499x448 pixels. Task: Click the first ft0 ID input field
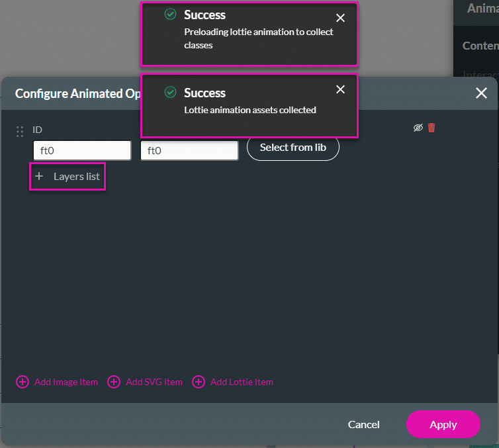click(x=82, y=150)
